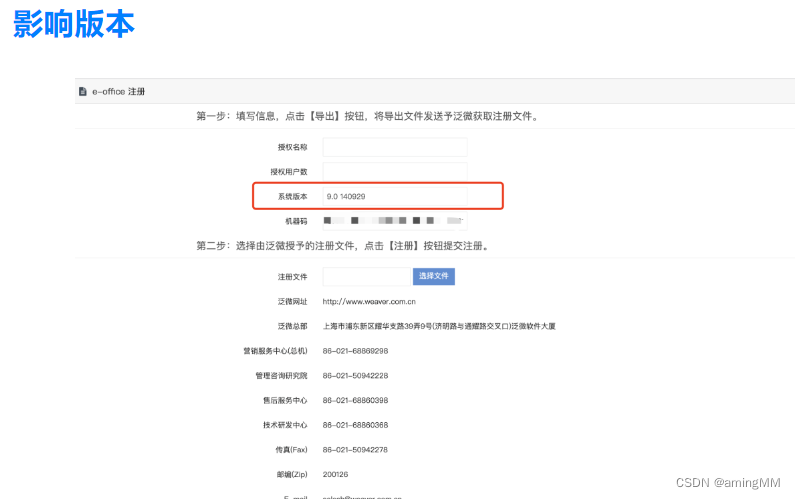The height and width of the screenshot is (499, 795).
Task: Click the phone number 86-021-50942228
Action: pos(355,376)
